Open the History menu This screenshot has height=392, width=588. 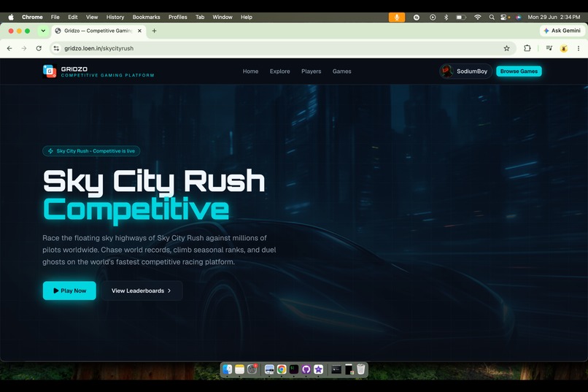click(x=115, y=18)
